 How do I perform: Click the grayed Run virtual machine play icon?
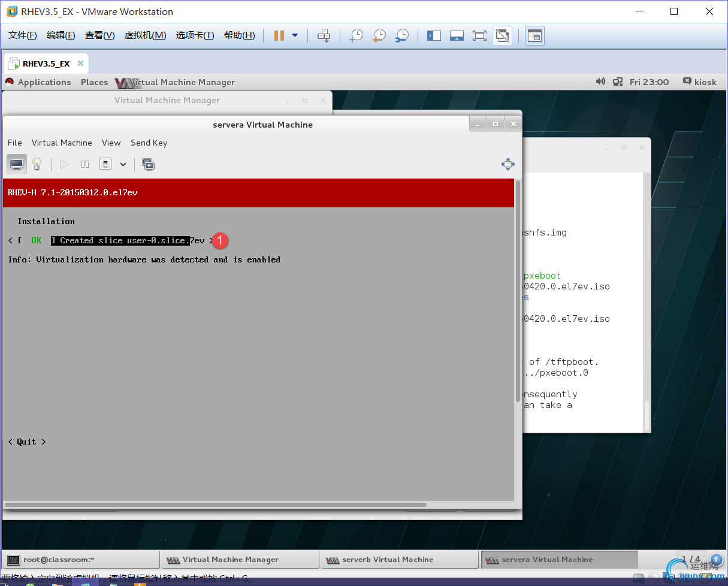coord(64,164)
